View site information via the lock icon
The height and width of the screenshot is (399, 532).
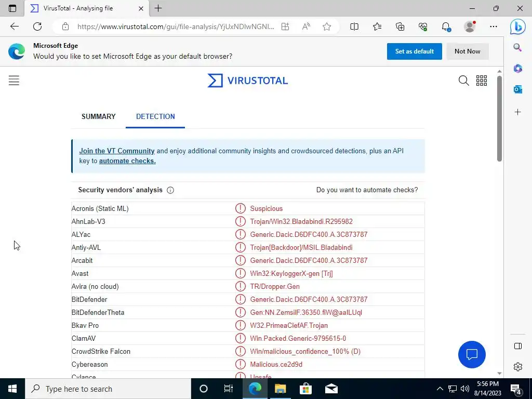pos(65,26)
